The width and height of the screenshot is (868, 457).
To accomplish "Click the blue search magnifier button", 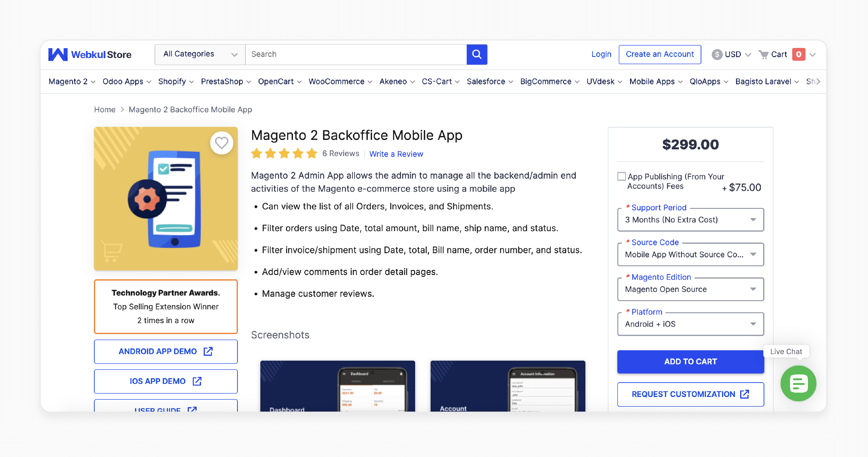I will [x=476, y=54].
